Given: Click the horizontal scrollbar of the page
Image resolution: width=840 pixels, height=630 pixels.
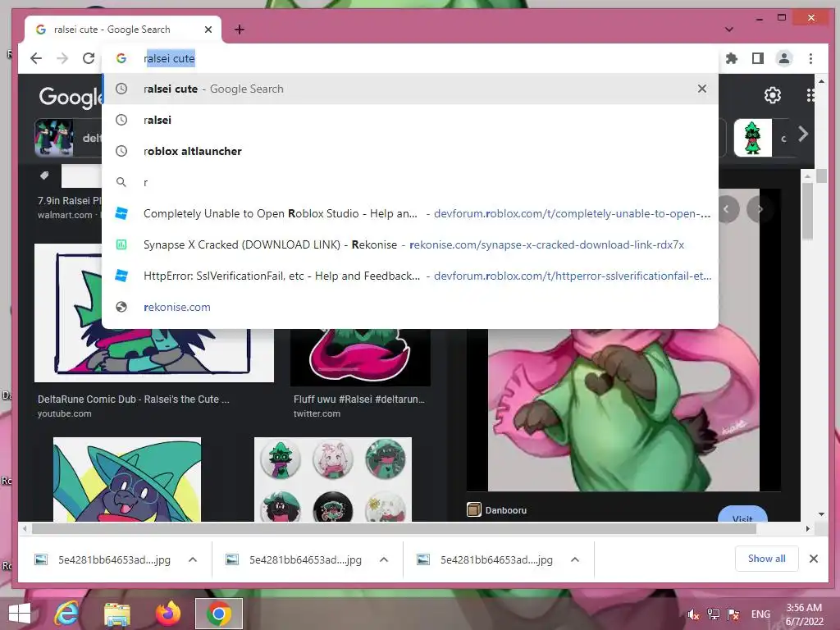Looking at the screenshot, I should coord(394,529).
